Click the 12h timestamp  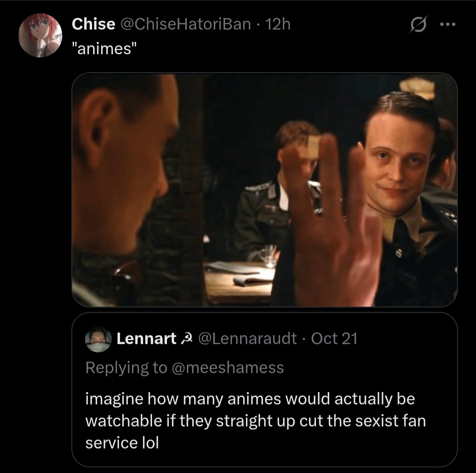point(279,24)
